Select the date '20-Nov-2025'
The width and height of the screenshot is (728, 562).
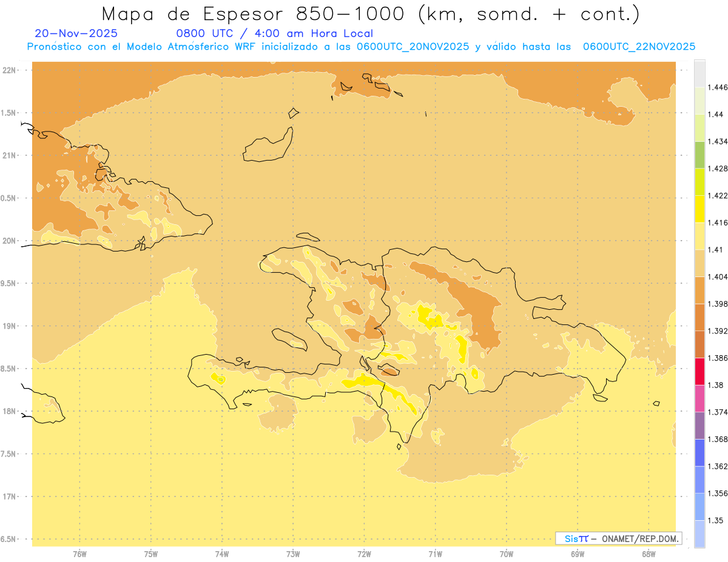(x=76, y=33)
